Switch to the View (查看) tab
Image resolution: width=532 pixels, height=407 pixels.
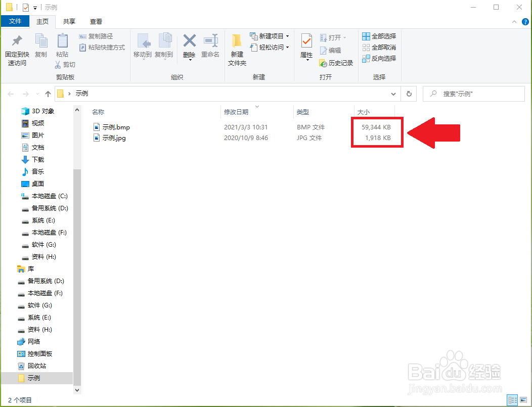tap(96, 21)
